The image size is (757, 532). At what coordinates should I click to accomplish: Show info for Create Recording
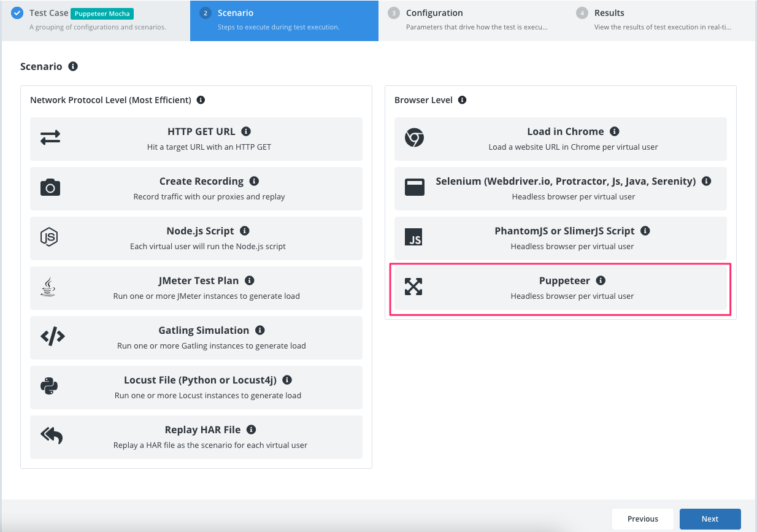tap(254, 181)
